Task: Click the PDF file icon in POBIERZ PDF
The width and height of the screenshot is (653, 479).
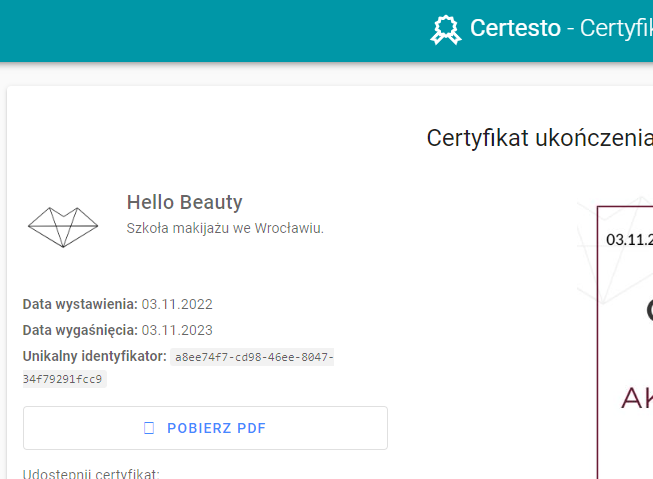Action: 149,428
